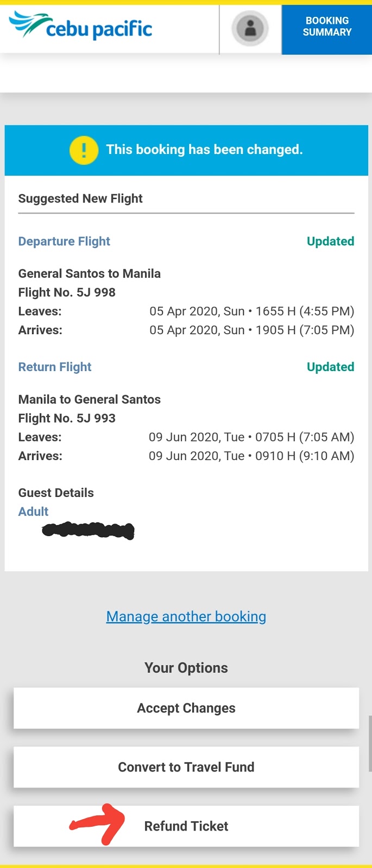This screenshot has height=868, width=372.
Task: Expand the Return Flight section
Action: [x=54, y=367]
